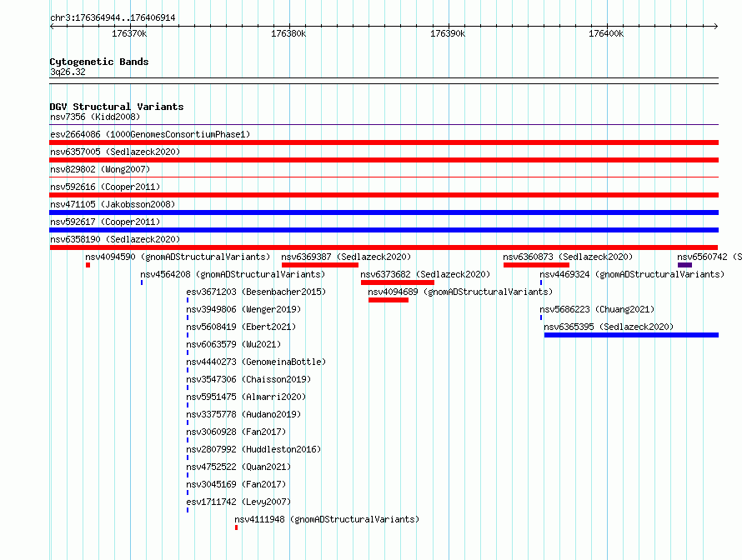Click the nsv4752522 (Quan2021) label
This screenshot has width=742, height=560.
238,467
